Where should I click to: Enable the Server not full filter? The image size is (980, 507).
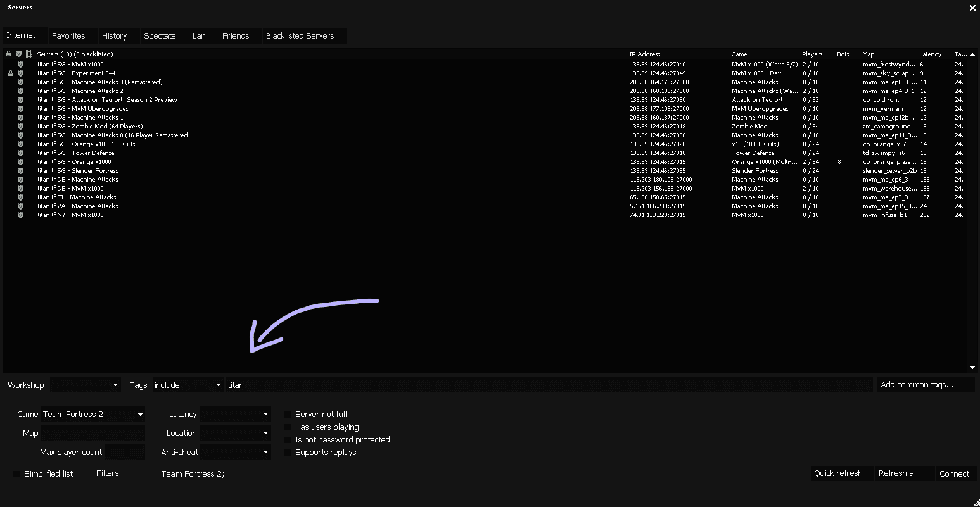tap(288, 415)
